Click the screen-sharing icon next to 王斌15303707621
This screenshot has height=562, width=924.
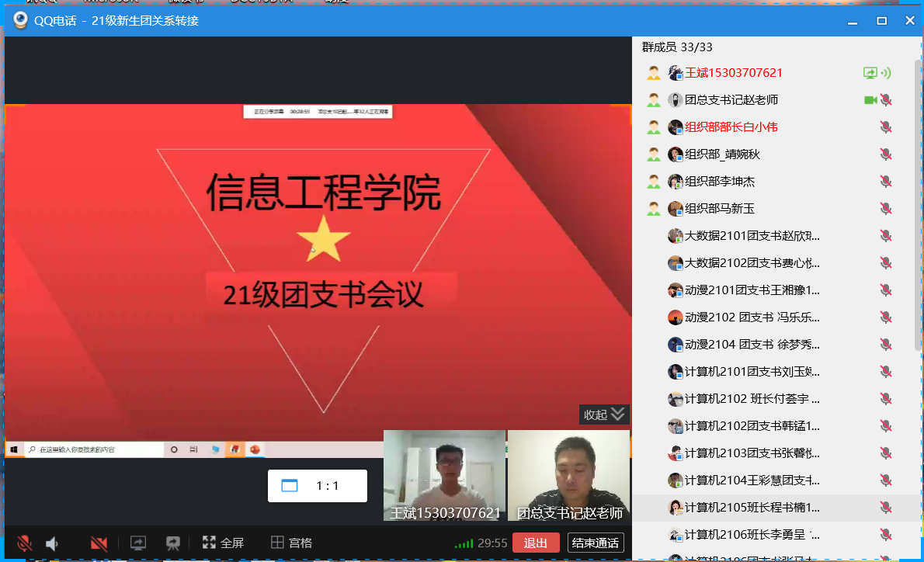[x=870, y=73]
